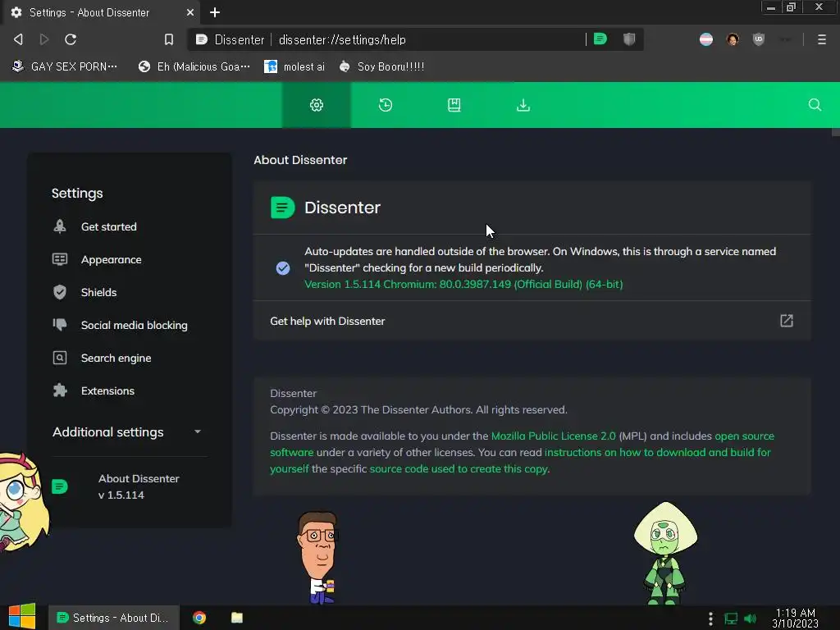Click the blue update checkmark icon

(x=283, y=268)
